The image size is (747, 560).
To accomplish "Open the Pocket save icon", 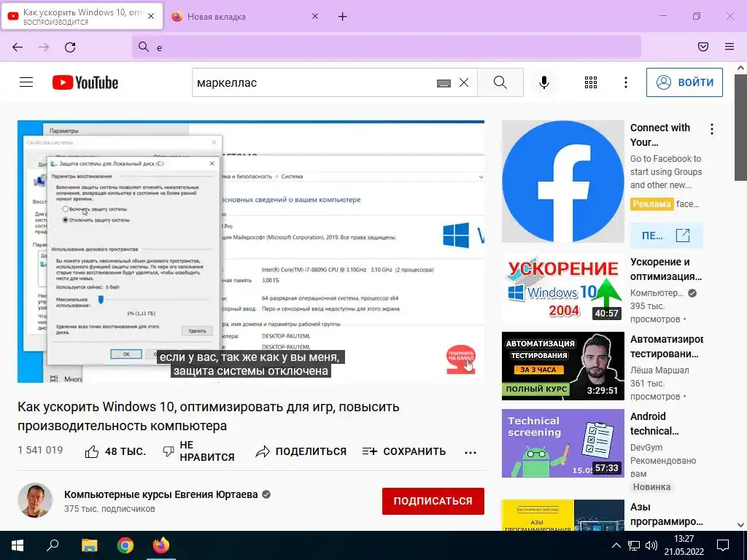I will (x=703, y=47).
